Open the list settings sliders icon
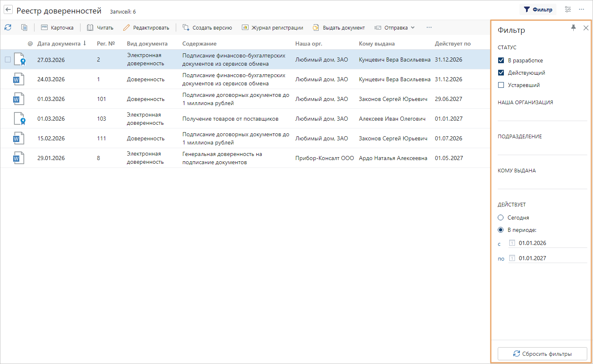This screenshot has height=364, width=593. coord(568,9)
